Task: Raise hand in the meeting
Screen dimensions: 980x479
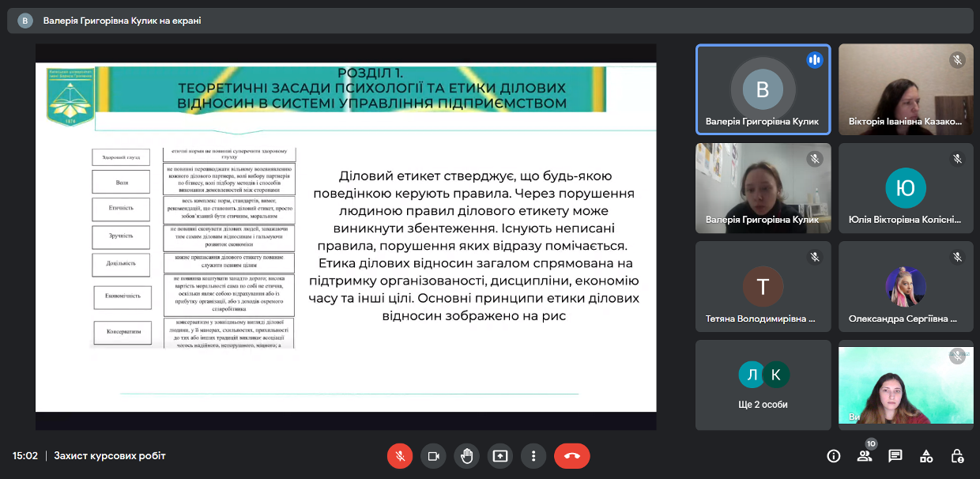Action: click(466, 456)
